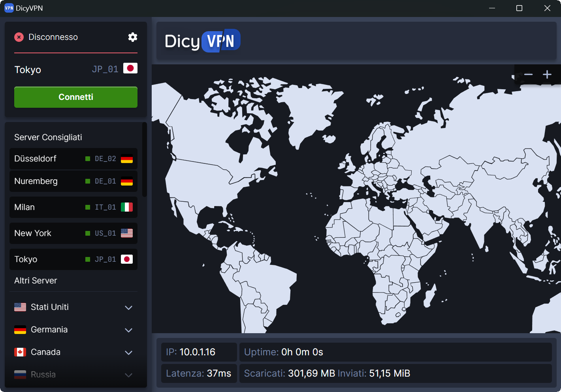
Task: Expand the Germania server group
Action: [128, 330]
